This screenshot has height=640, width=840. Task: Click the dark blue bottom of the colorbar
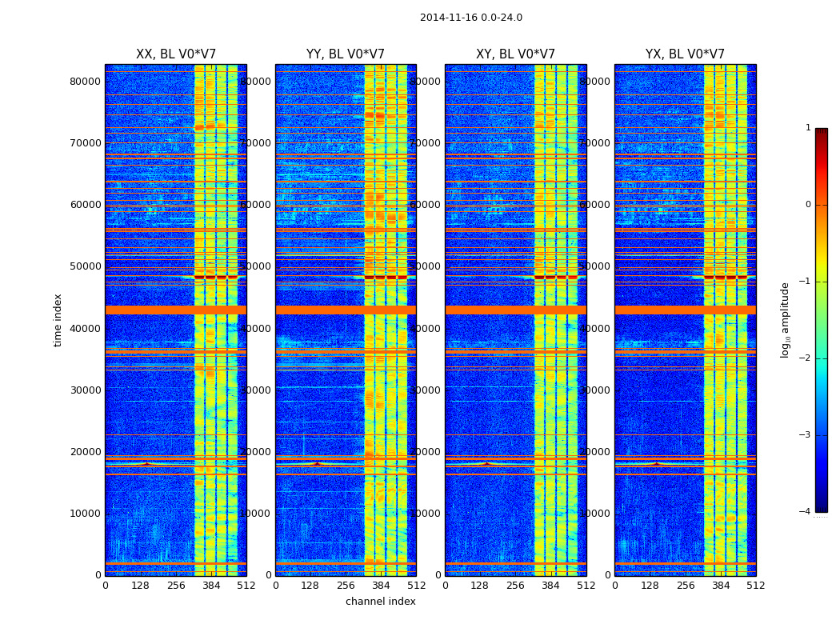click(x=821, y=506)
